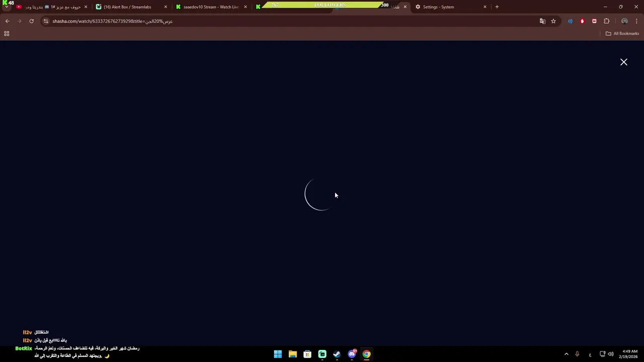The width and height of the screenshot is (644, 362).
Task: Open the Windows Start menu
Action: pyautogui.click(x=278, y=354)
